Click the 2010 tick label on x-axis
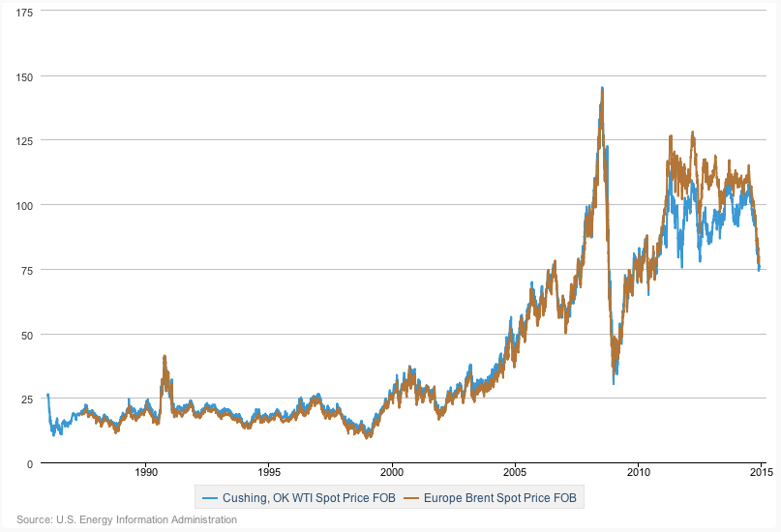Viewport: 781px width, 532px height. [638, 473]
